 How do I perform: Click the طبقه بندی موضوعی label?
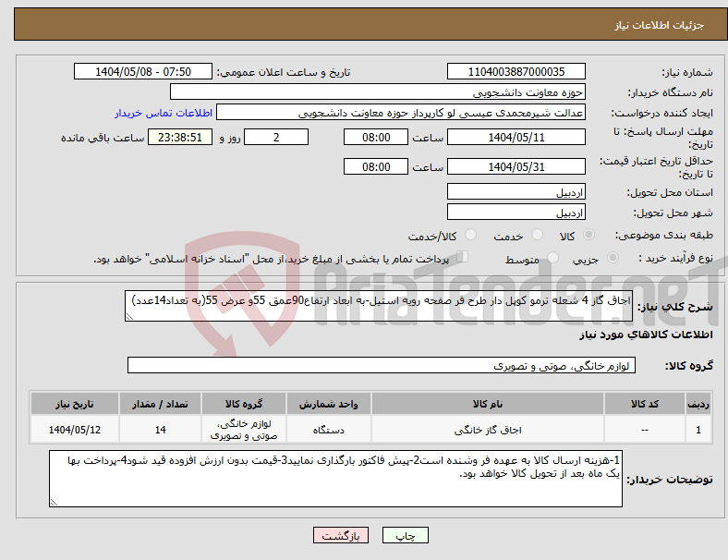664,235
